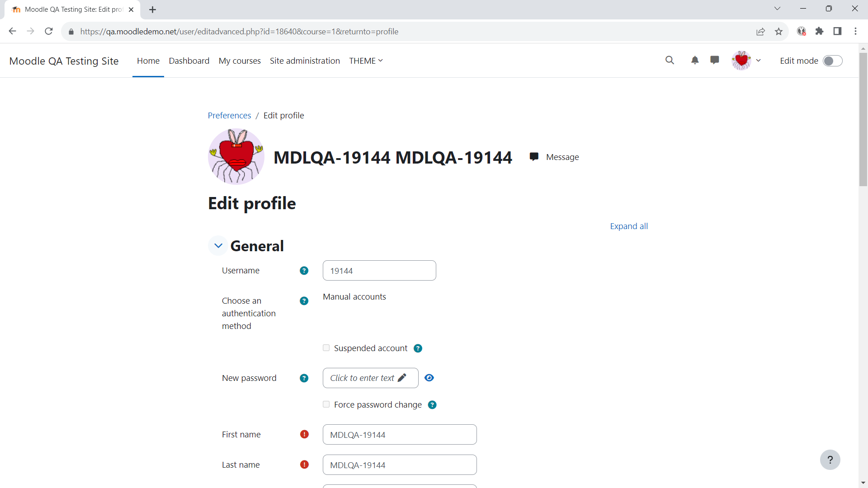Viewport: 868px width, 488px height.
Task: Open help for the Username field
Action: [304, 271]
